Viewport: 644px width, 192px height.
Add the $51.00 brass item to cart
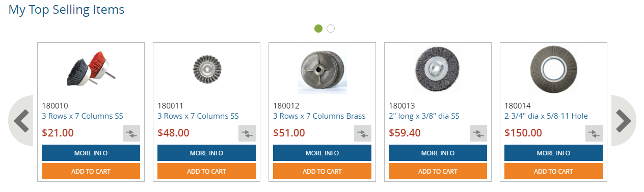pyautogui.click(x=322, y=171)
